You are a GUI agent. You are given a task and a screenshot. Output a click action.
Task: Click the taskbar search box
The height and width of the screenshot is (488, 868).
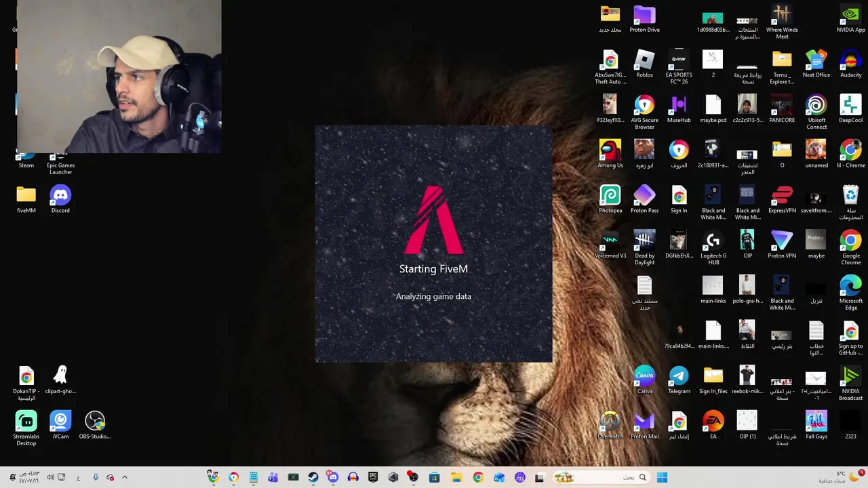[x=601, y=477]
